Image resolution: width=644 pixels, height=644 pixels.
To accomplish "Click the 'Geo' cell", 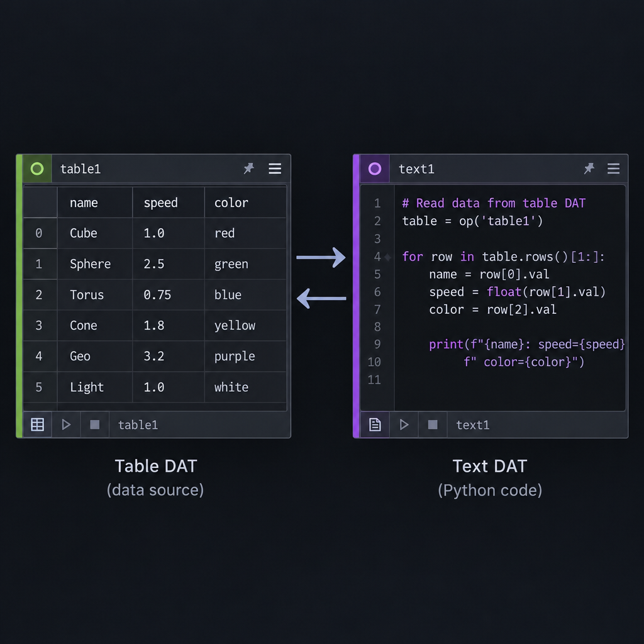I will pos(95,356).
